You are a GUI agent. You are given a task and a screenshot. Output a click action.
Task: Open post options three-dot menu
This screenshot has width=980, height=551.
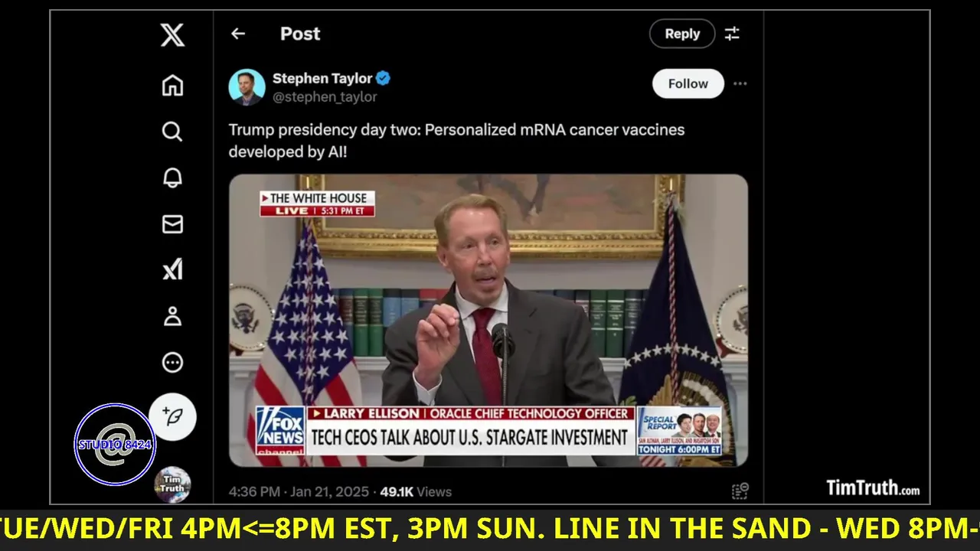click(740, 83)
